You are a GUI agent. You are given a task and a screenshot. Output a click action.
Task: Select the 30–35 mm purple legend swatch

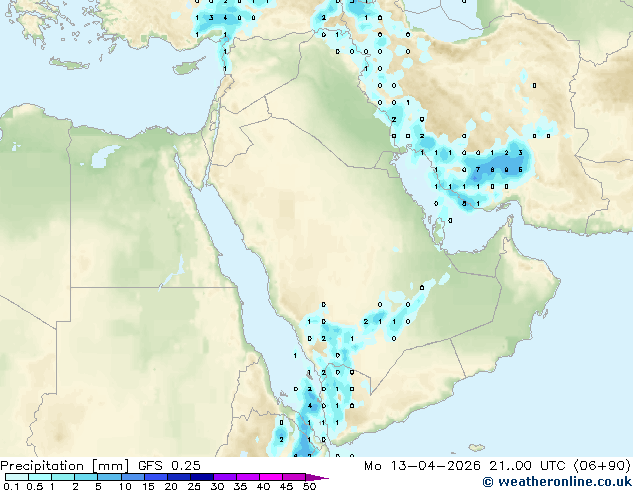(x=224, y=477)
